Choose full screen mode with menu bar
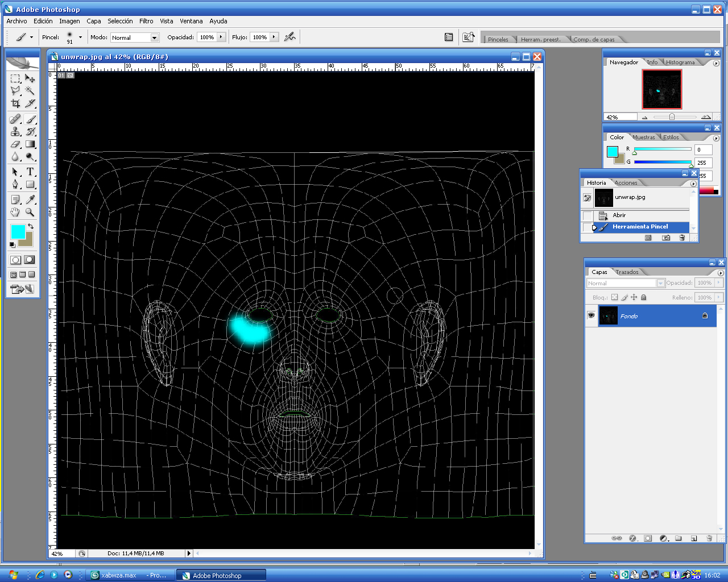 [x=22, y=275]
